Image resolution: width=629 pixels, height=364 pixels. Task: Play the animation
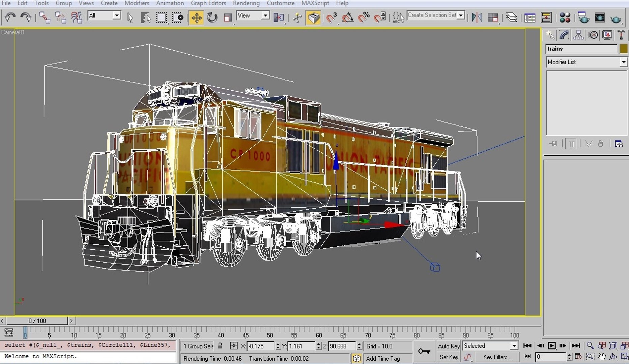tap(552, 346)
